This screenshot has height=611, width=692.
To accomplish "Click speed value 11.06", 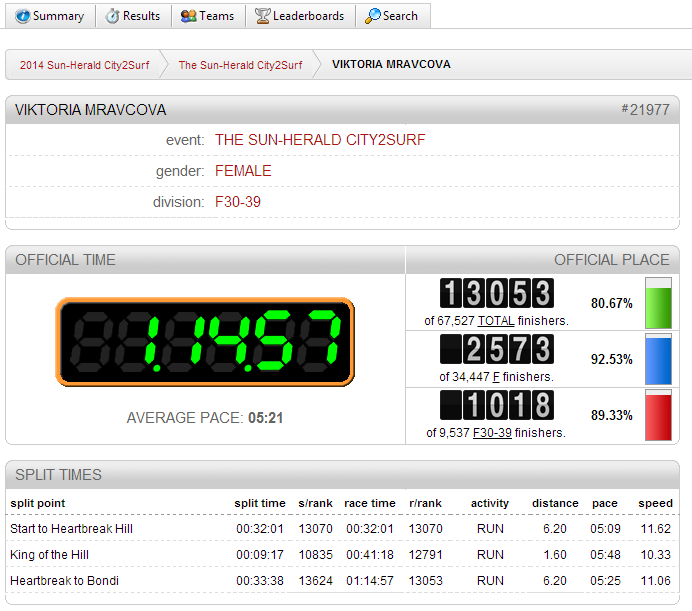I will (x=655, y=581).
